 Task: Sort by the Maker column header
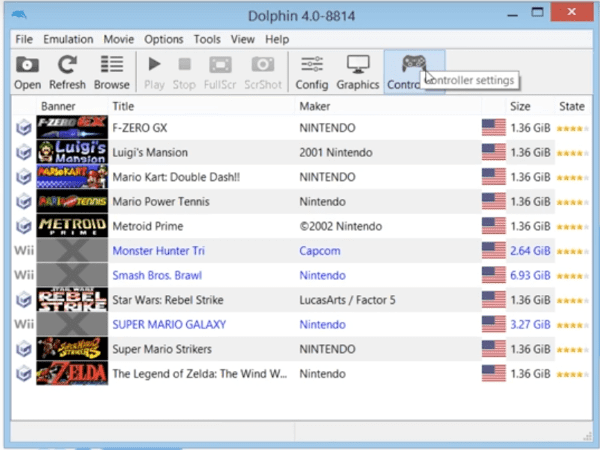coord(315,106)
